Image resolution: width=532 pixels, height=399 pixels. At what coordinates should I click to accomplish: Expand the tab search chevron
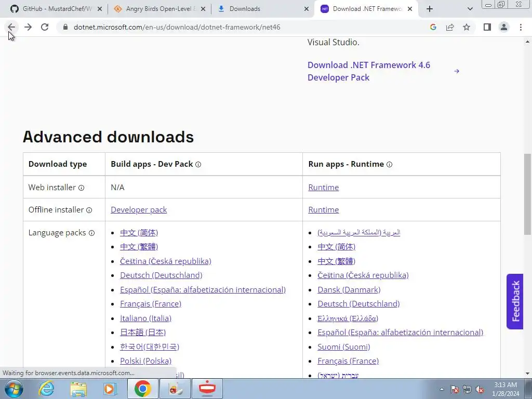point(470,9)
